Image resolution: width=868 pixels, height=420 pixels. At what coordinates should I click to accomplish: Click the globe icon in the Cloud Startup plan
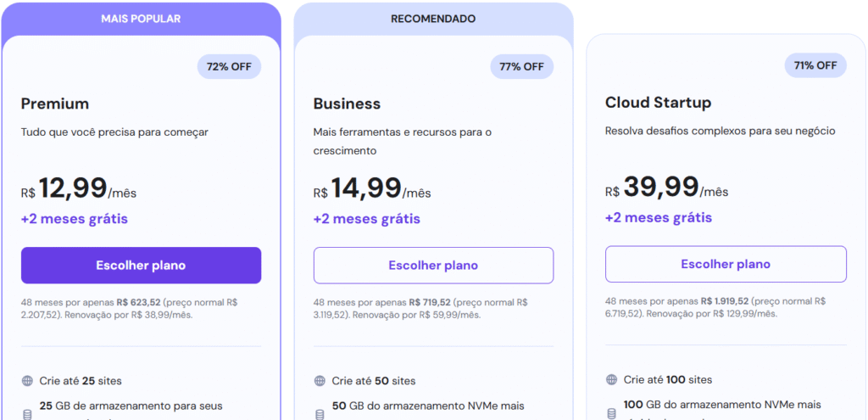[x=611, y=380]
